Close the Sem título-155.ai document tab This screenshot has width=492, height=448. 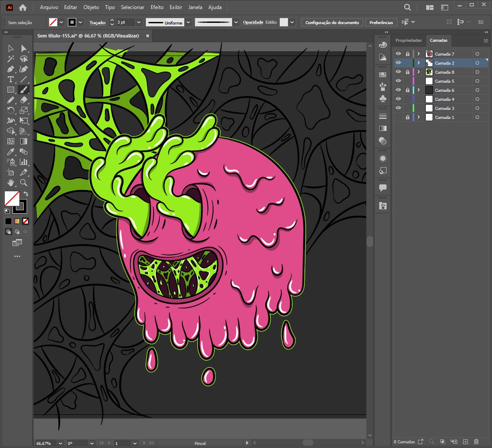pos(148,36)
